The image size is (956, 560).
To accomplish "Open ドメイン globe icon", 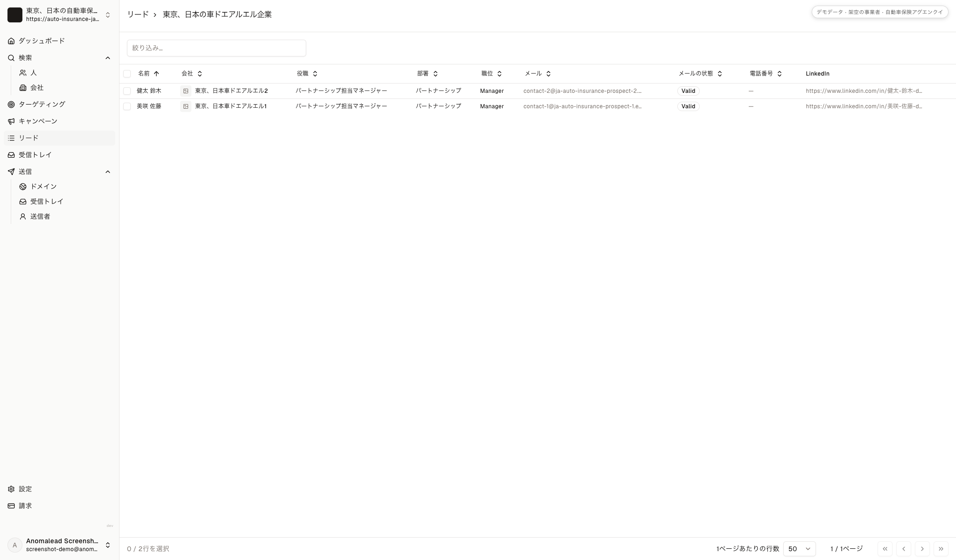I will 23,187.
